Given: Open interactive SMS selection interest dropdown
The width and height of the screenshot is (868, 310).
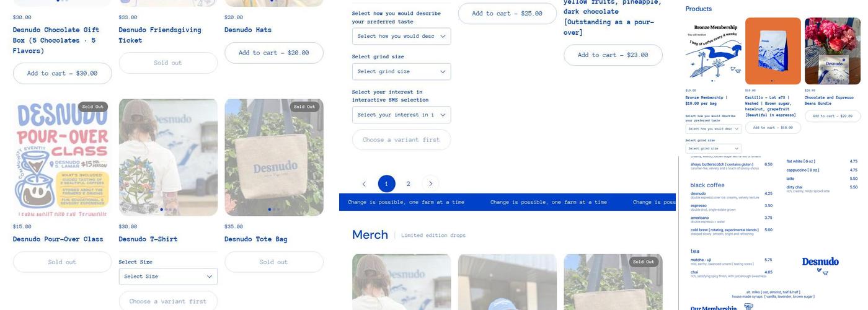Looking at the screenshot, I should pos(401,115).
